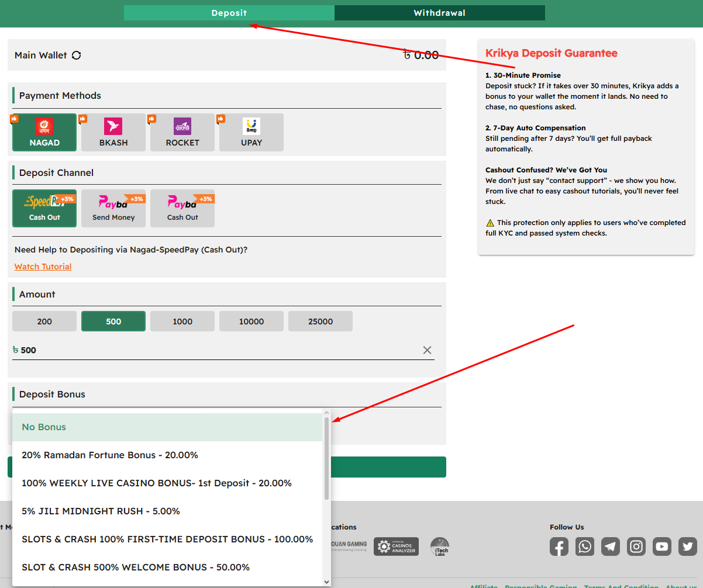Open the WhatsApp icon in Follow Us
This screenshot has width=703, height=588.
pyautogui.click(x=584, y=547)
